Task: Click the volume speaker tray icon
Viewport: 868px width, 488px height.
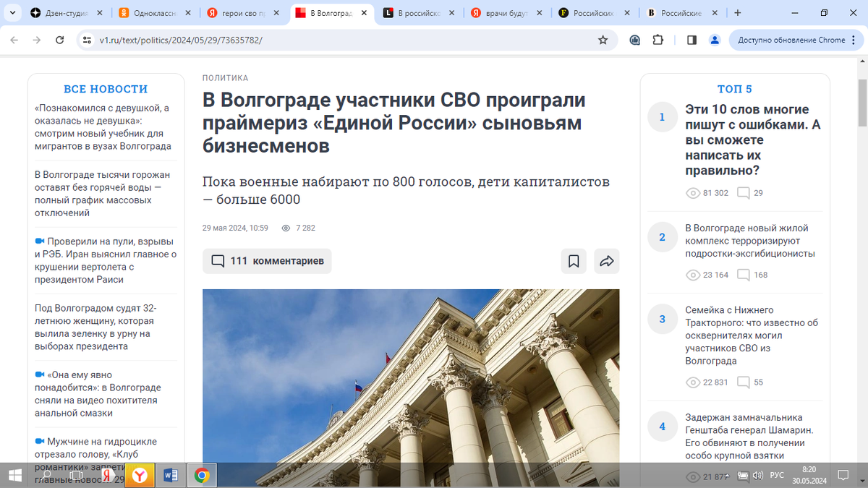Action: coord(757,475)
